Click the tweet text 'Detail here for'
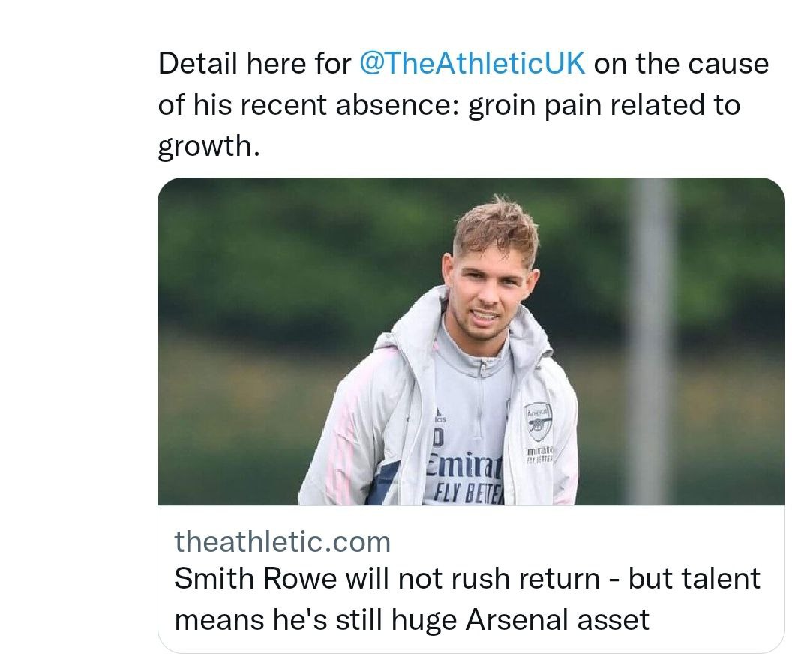The image size is (810, 672). click(254, 63)
